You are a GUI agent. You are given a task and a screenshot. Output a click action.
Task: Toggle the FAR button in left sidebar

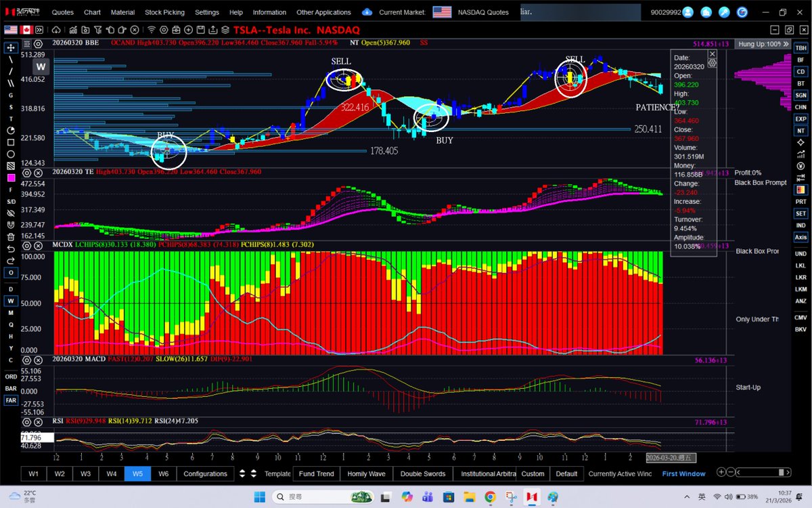click(11, 400)
